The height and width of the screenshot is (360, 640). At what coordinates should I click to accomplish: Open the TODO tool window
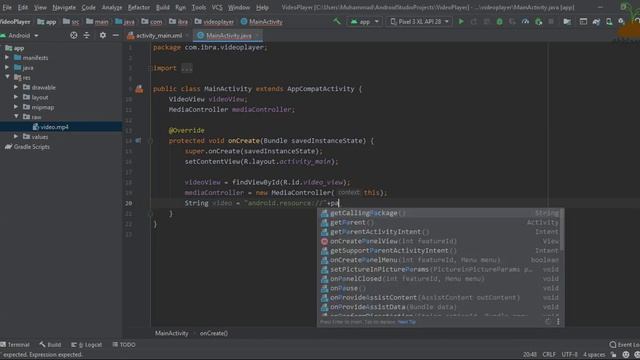point(124,344)
